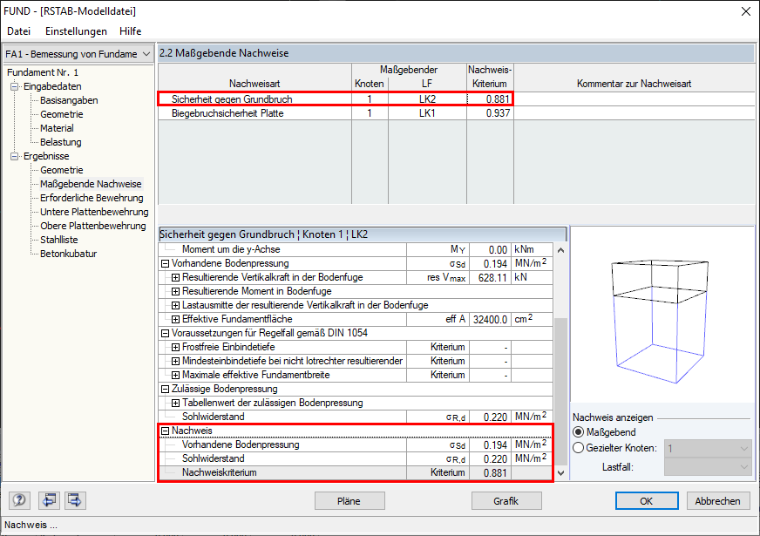Image resolution: width=760 pixels, height=536 pixels.
Task: Select Basisangaben in the tree
Action: 69,100
